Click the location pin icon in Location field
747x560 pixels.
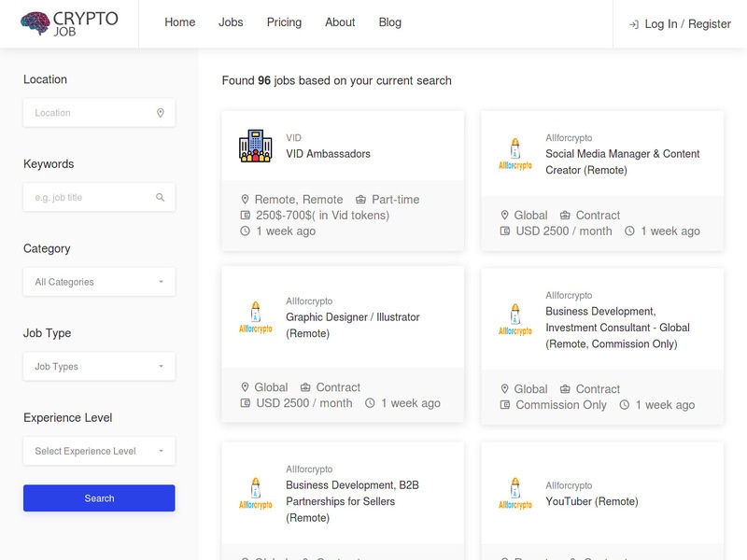tap(160, 113)
